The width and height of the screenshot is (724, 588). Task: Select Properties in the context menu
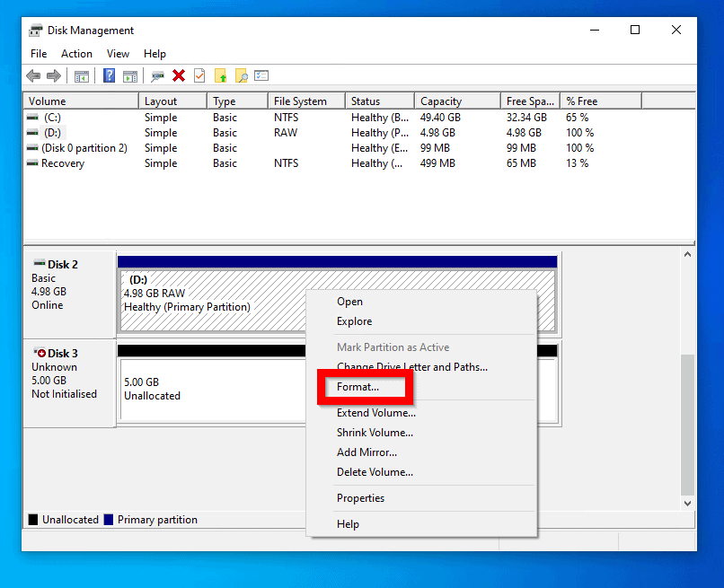[361, 497]
